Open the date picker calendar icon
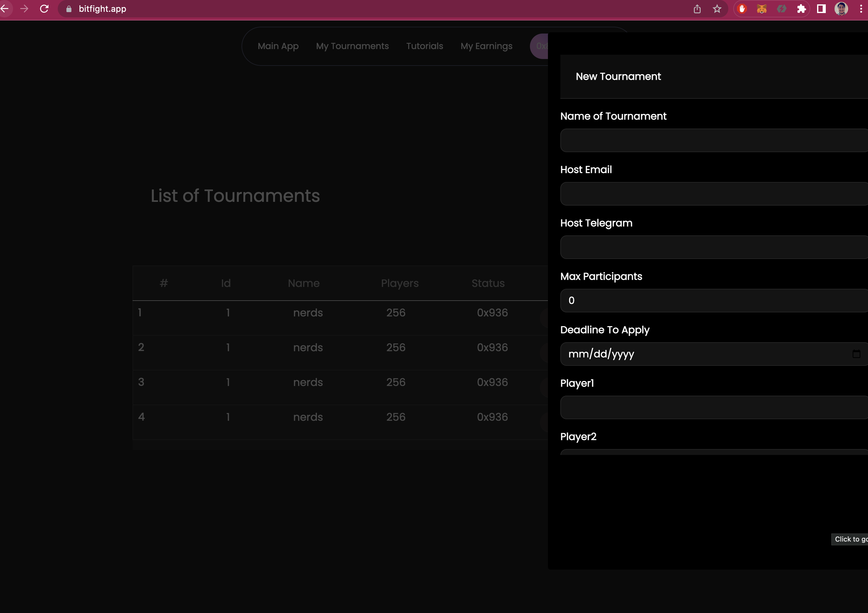 pyautogui.click(x=856, y=354)
